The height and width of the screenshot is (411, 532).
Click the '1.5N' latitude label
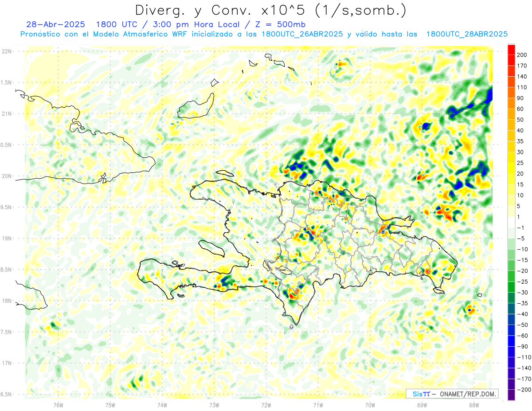pyautogui.click(x=7, y=82)
